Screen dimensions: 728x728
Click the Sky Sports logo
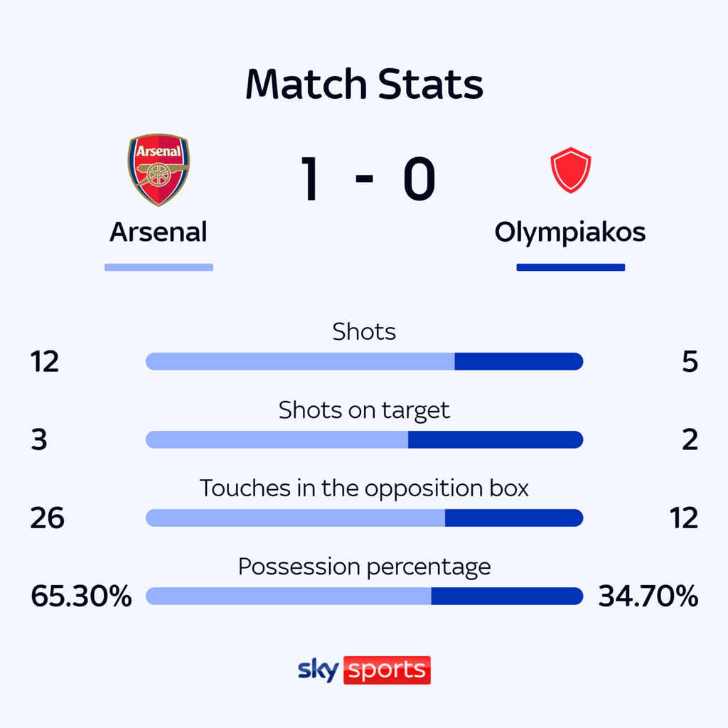pyautogui.click(x=364, y=670)
